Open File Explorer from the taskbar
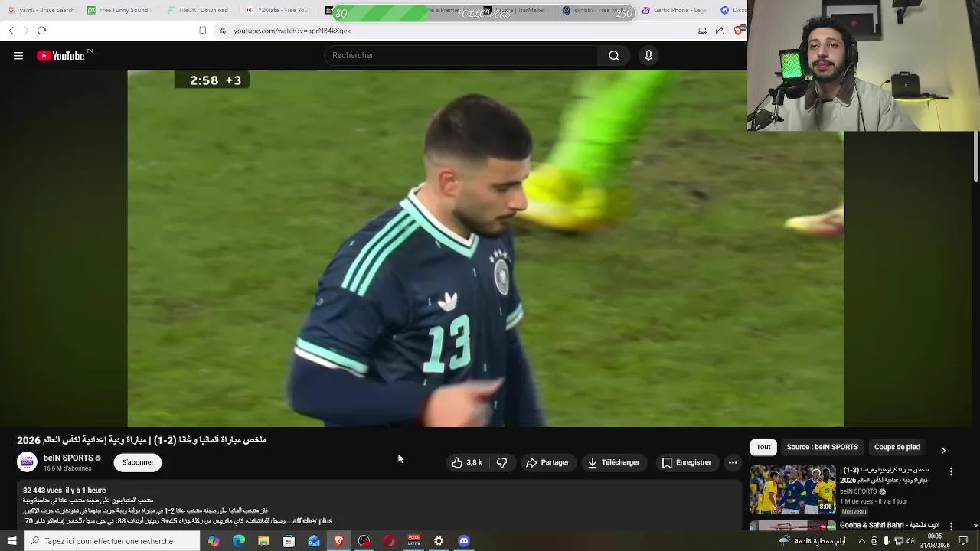Screen dimensions: 980x551 point(264,541)
